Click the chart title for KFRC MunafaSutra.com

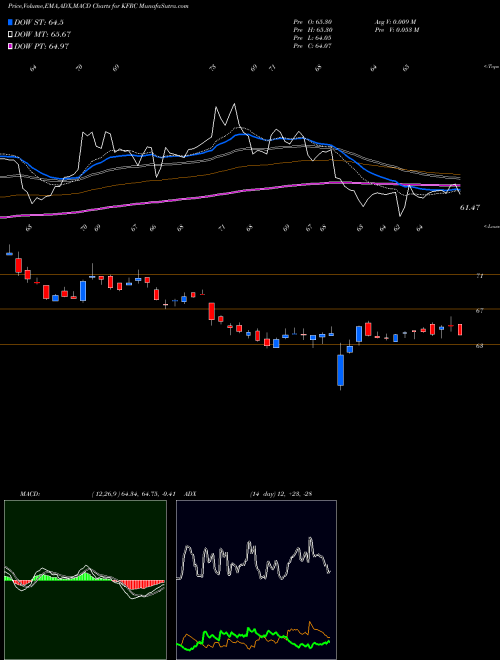click(x=98, y=6)
